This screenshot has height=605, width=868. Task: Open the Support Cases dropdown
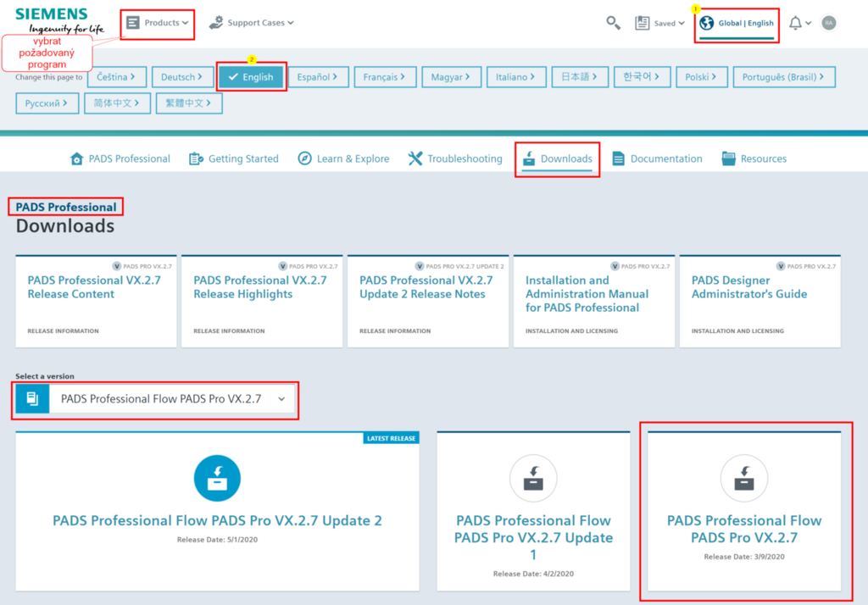(251, 23)
